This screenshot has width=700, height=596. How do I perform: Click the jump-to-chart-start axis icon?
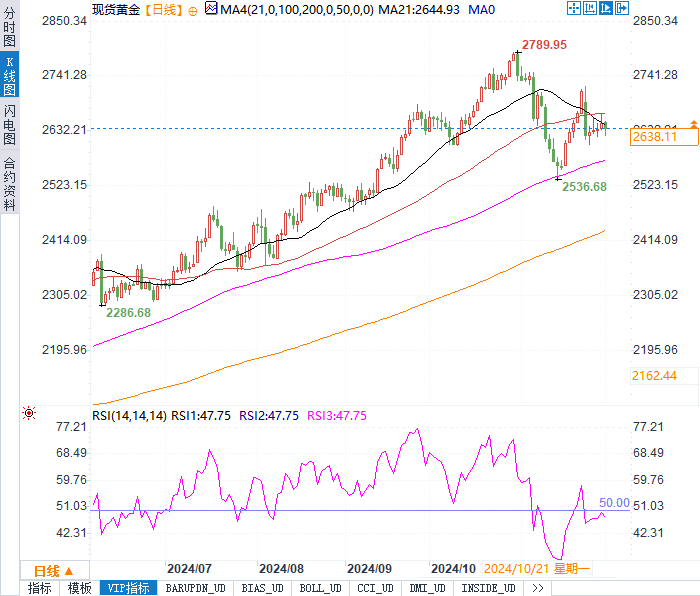[590, 8]
